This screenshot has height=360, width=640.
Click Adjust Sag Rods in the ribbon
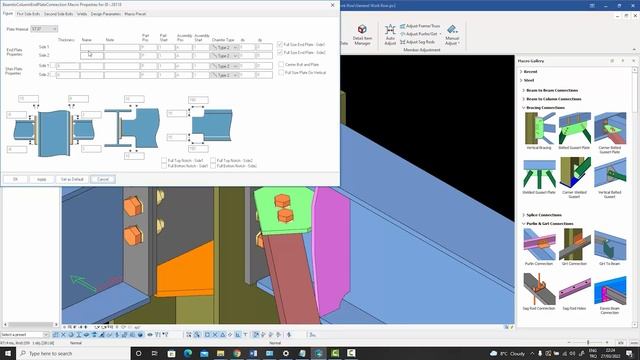pyautogui.click(x=417, y=42)
